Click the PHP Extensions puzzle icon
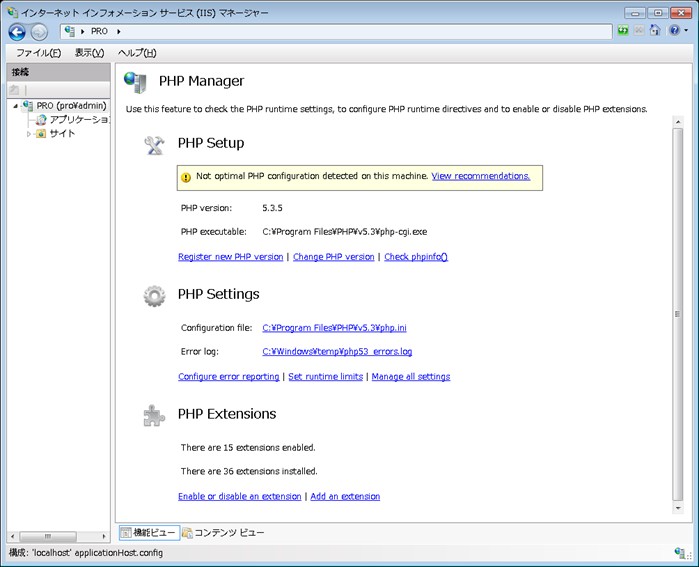Viewport: 699px width, 567px height. 154,415
